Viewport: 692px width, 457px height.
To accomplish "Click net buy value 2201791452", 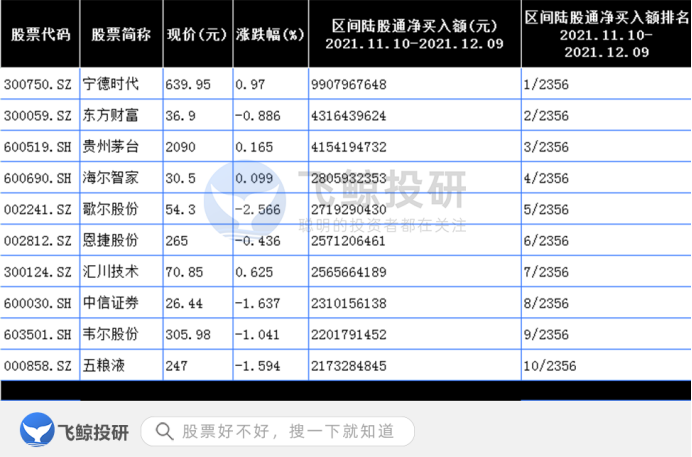I will click(x=349, y=334).
